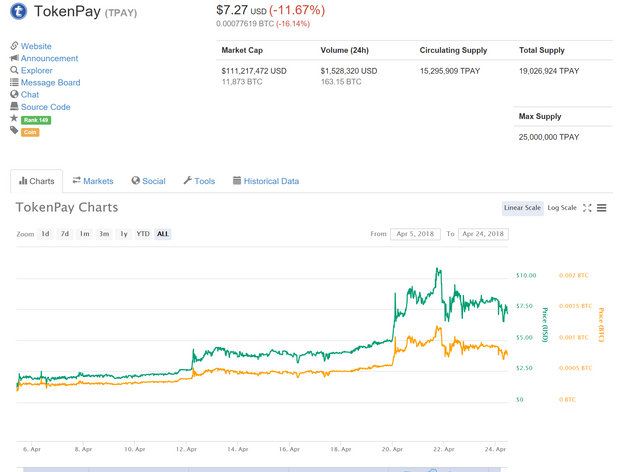Click the green USD price line peak
The image size is (640, 472).
pos(437,270)
